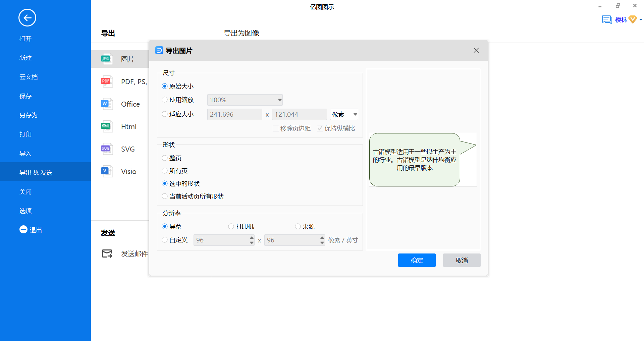644x341 pixels.
Task: Toggle 保持纵横比 checkbox
Action: (320, 128)
